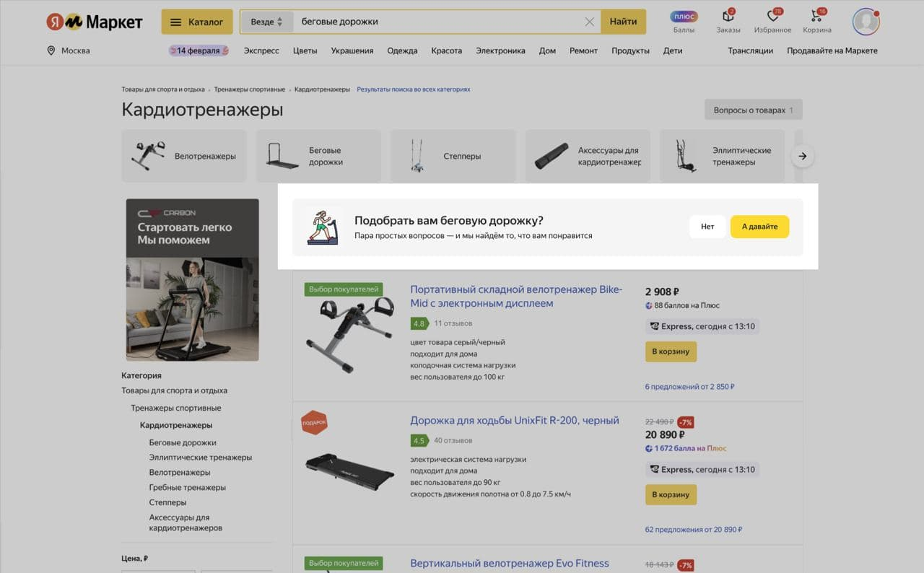Click А давайте button
This screenshot has height=573, width=924.
(759, 227)
